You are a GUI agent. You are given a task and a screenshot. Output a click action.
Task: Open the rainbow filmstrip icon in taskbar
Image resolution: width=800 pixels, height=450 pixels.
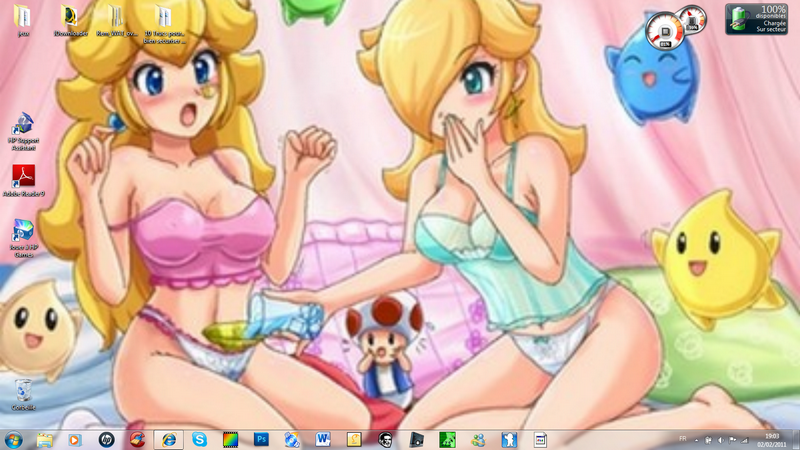coord(231,439)
